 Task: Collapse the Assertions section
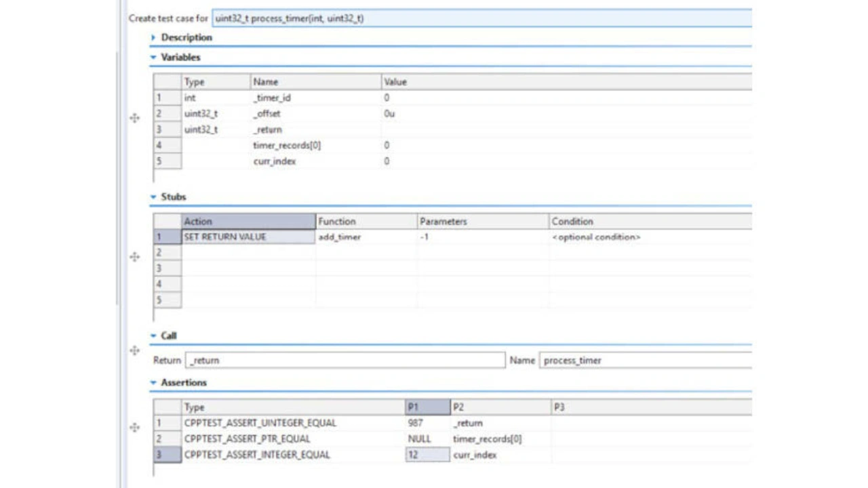click(154, 383)
